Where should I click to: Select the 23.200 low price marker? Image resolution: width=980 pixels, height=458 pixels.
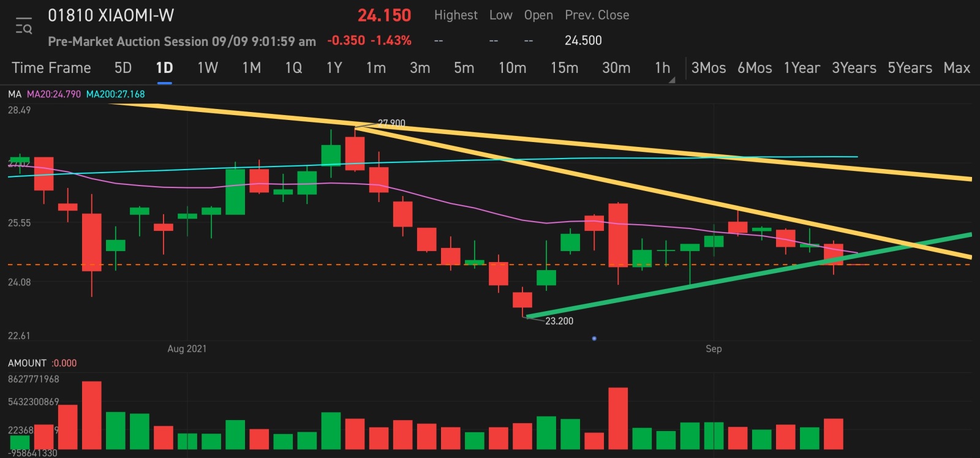(x=559, y=321)
